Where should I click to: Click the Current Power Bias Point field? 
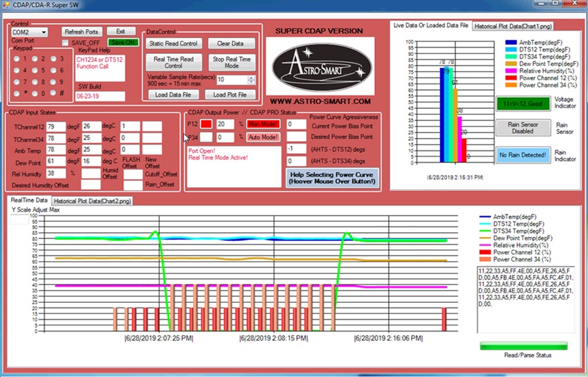pyautogui.click(x=296, y=124)
